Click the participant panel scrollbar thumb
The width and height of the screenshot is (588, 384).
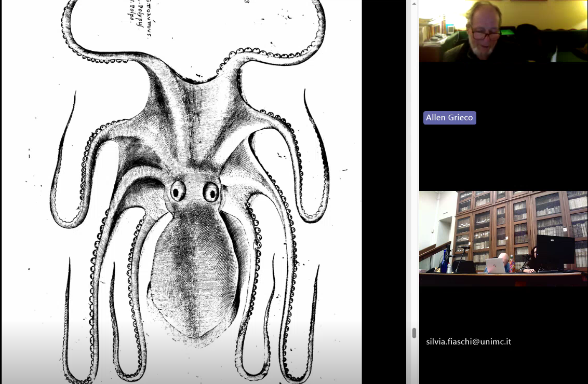coord(414,333)
